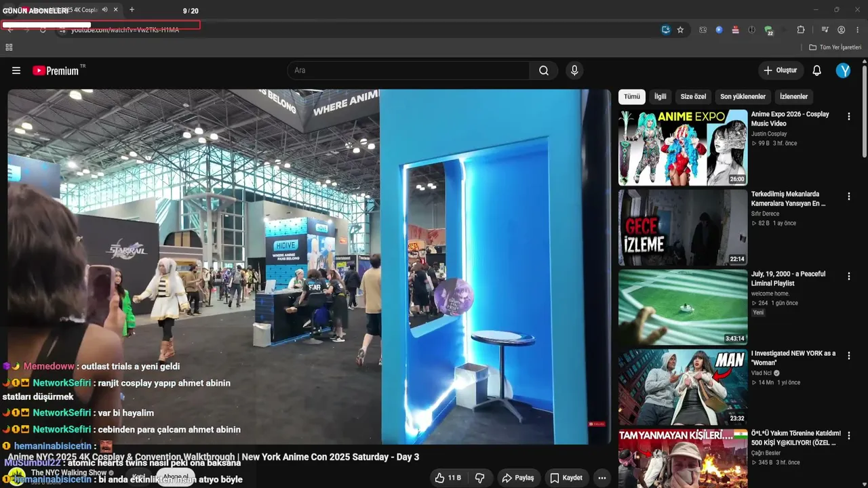The image size is (868, 488).
Task: Open a new browser tab
Action: pos(132,10)
